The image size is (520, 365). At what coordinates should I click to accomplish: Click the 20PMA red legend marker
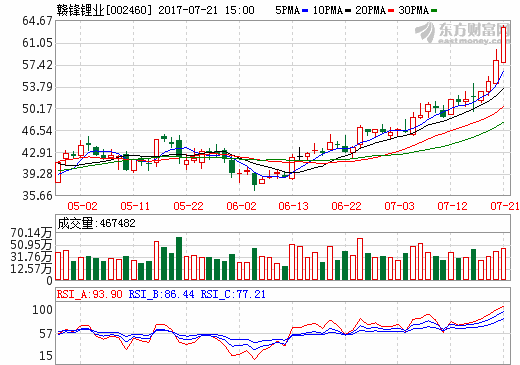click(391, 11)
